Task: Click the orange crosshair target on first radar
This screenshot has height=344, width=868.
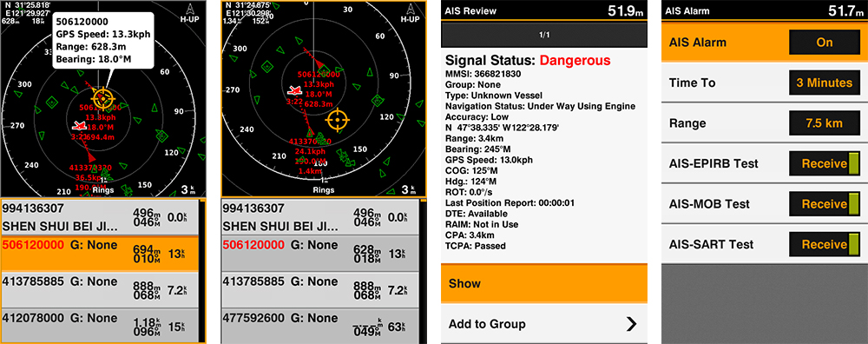Action: click(x=103, y=97)
